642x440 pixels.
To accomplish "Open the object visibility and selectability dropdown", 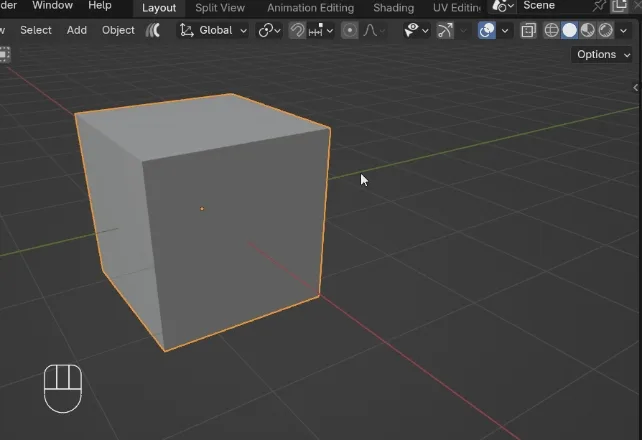I will [416, 30].
